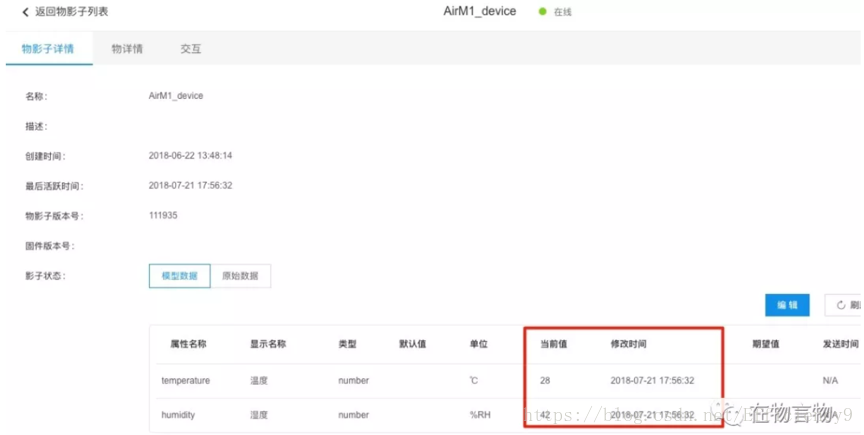Click creation time 2018-06-22 13:48:14
Viewport: 864px width, 435px height.
click(x=190, y=155)
